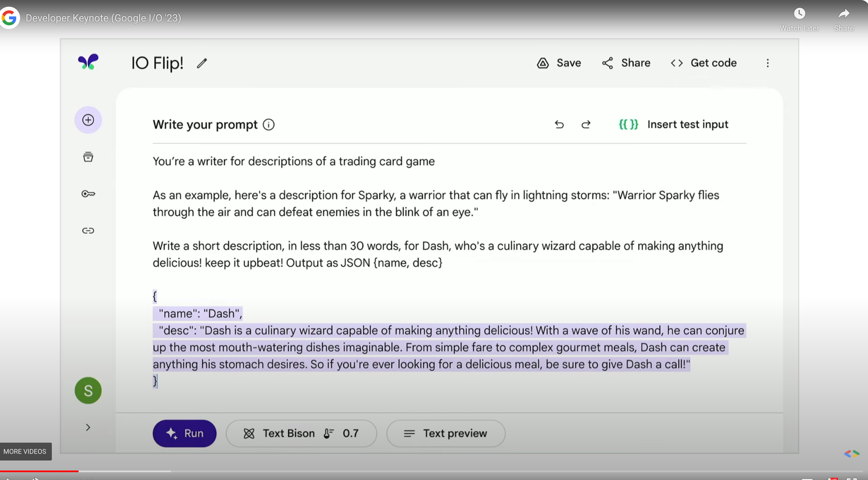Click the link icon in sidebar
This screenshot has width=868, height=480.
click(x=88, y=231)
